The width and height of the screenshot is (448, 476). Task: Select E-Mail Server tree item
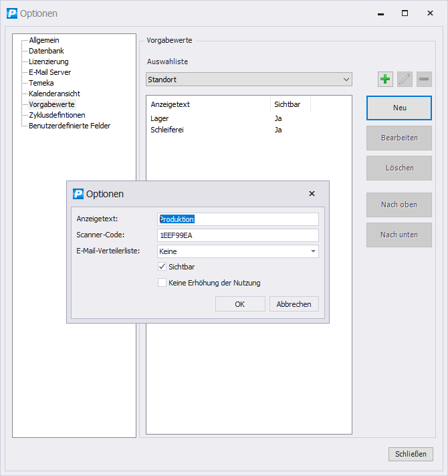[49, 72]
